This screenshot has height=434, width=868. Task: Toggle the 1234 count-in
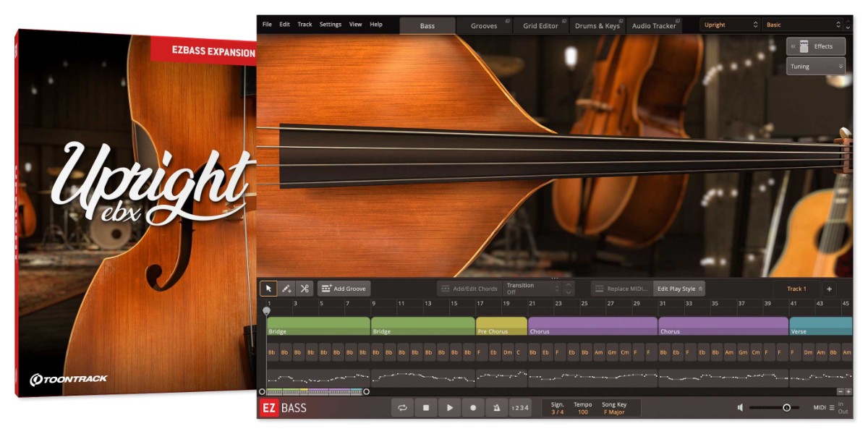tap(520, 408)
